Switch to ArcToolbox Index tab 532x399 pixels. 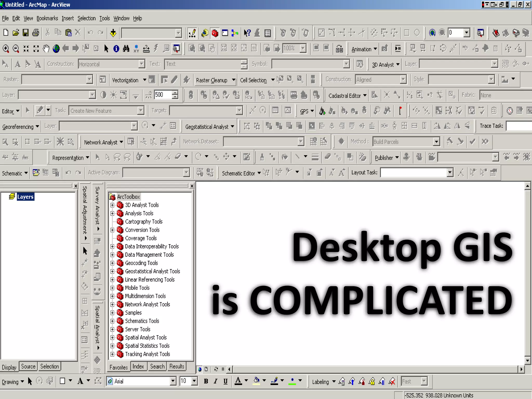[138, 367]
